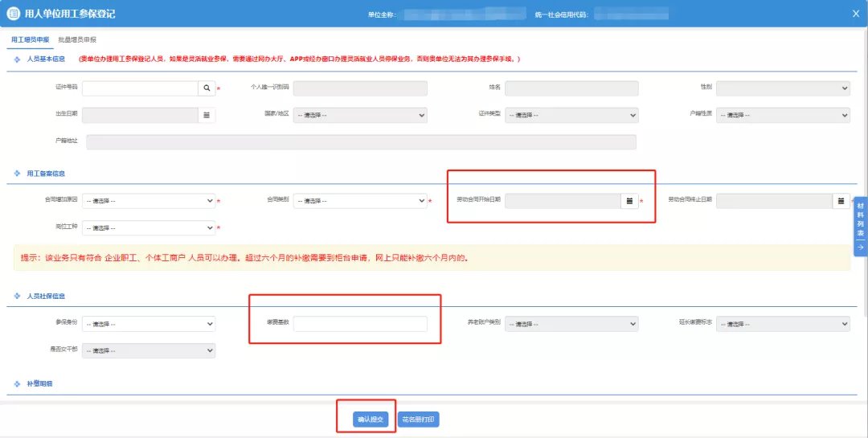Collapse the 人员社保信息 section icon
Screen dimensions: 868x438
(18, 297)
